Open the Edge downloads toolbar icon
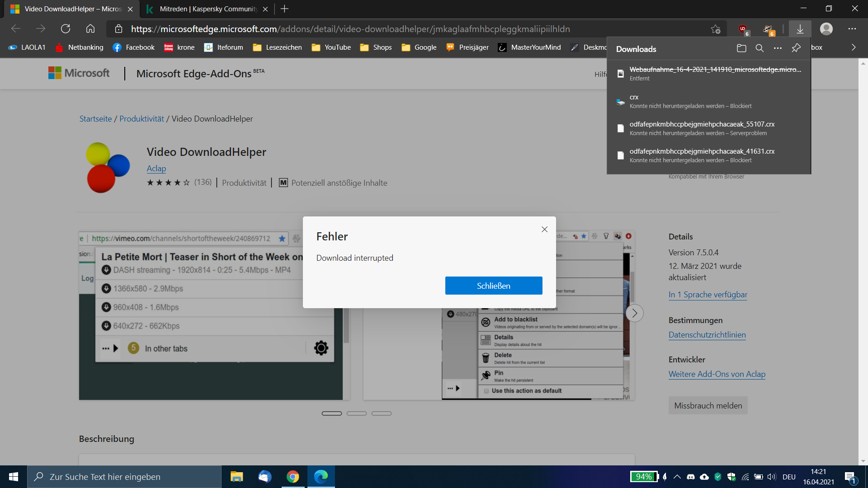Screen dimensions: 868x488 (800, 29)
